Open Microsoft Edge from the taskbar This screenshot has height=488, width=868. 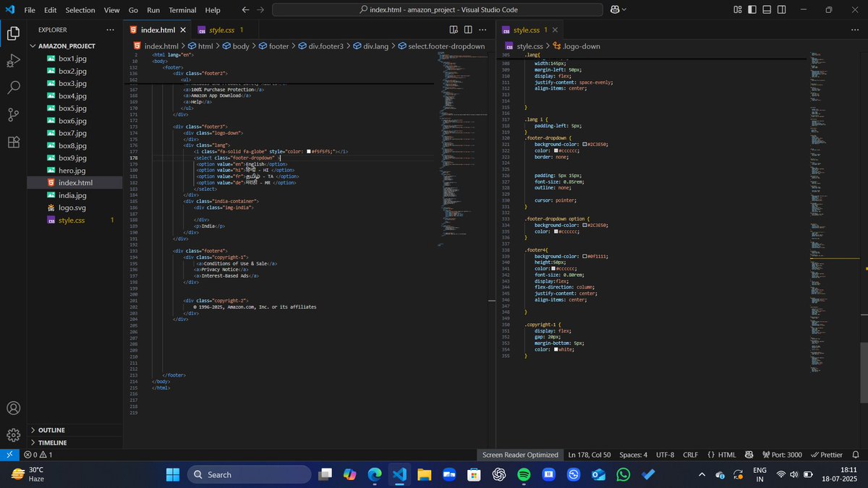[374, 474]
